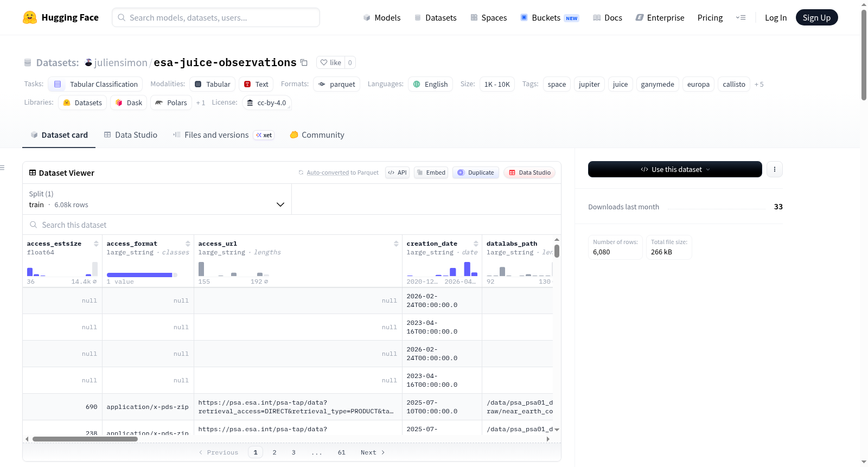
Task: Select the English language tag
Action: pyautogui.click(x=430, y=84)
